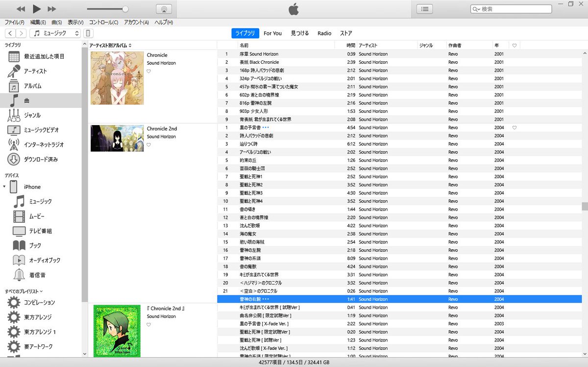
Task: Select the Chronicle album artwork
Action: click(117, 78)
